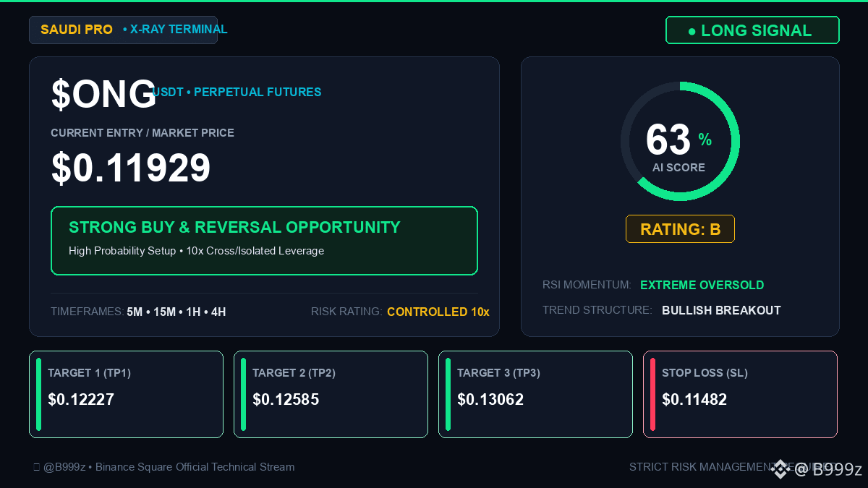Open the Target 1 (TP1) price card
The height and width of the screenshot is (488, 868).
click(126, 394)
